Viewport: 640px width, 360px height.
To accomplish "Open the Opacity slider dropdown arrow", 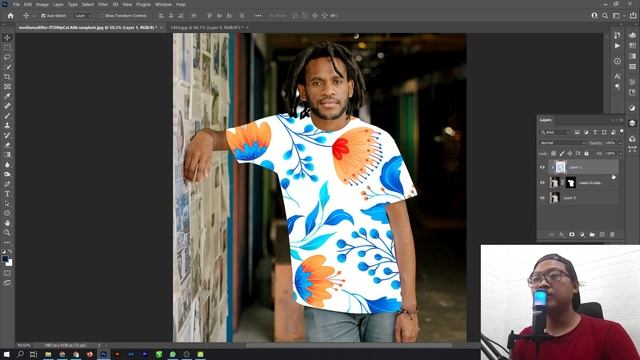I will pos(620,143).
